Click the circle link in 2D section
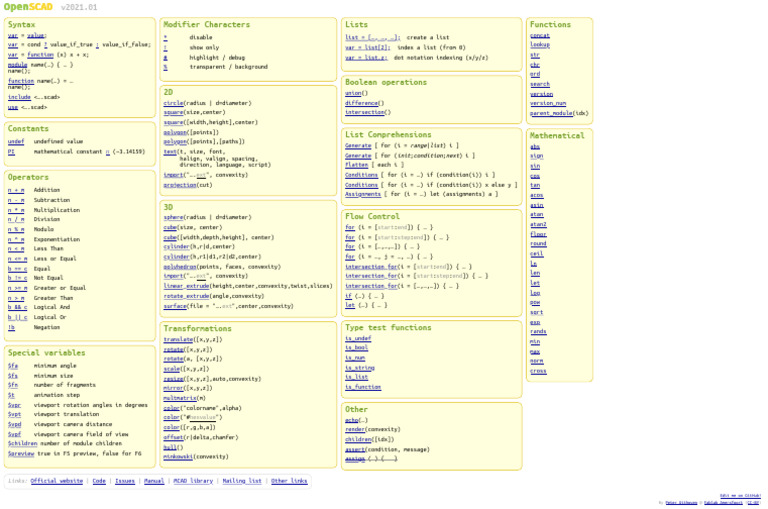768x509 pixels. [x=173, y=103]
